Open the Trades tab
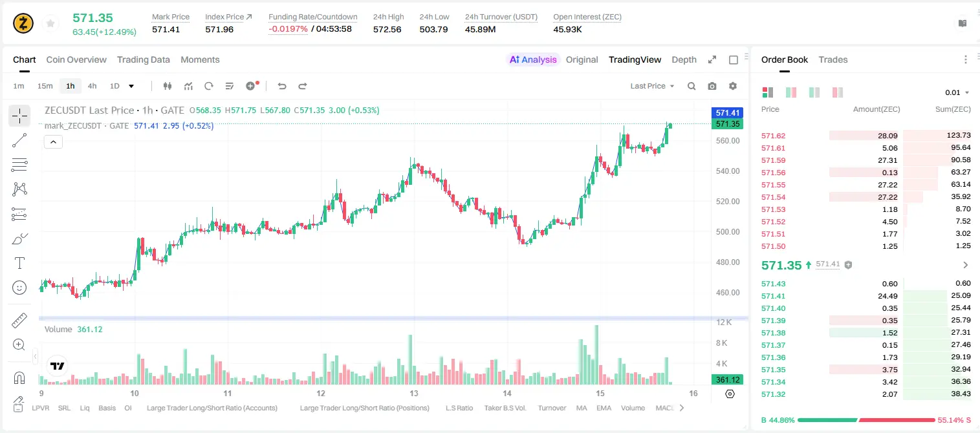The image size is (980, 433). (x=833, y=59)
